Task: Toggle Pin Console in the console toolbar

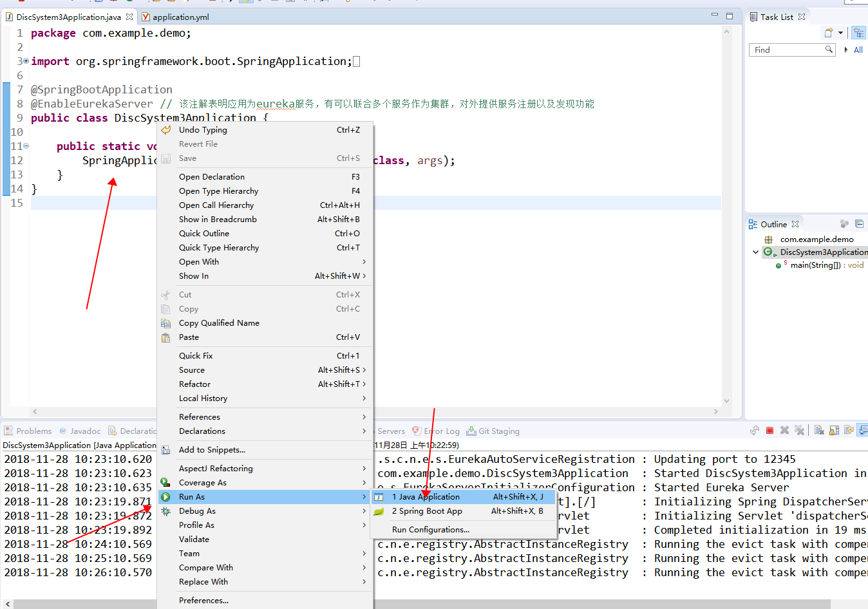Action: click(x=849, y=431)
